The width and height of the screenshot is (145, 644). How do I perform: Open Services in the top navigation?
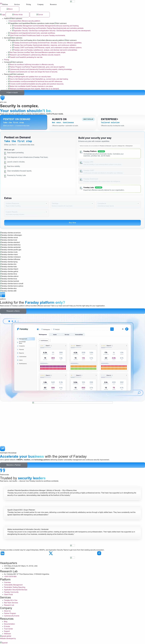click(x=17, y=5)
